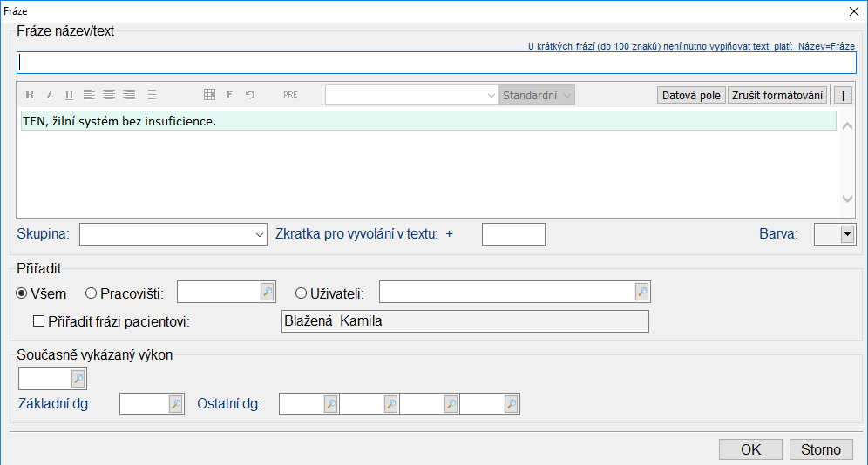The width and height of the screenshot is (868, 465).
Task: Click the undo arrow icon
Action: click(x=250, y=95)
